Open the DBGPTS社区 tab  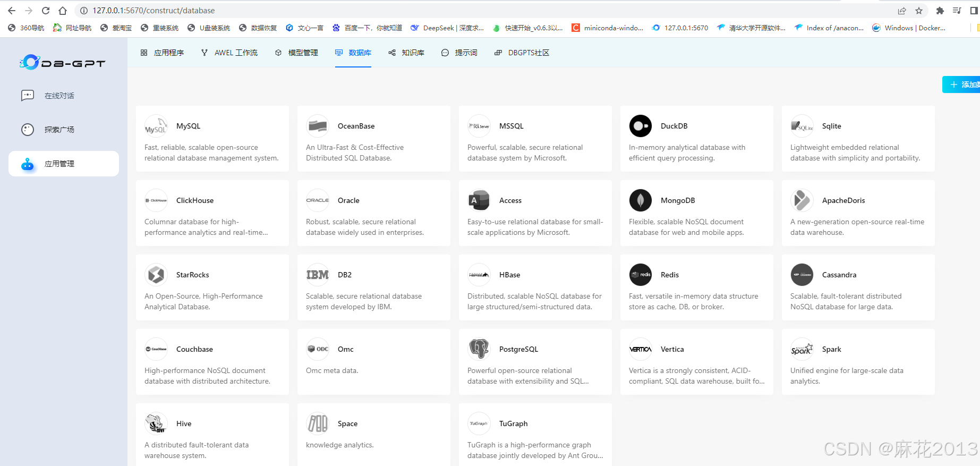[x=522, y=53]
